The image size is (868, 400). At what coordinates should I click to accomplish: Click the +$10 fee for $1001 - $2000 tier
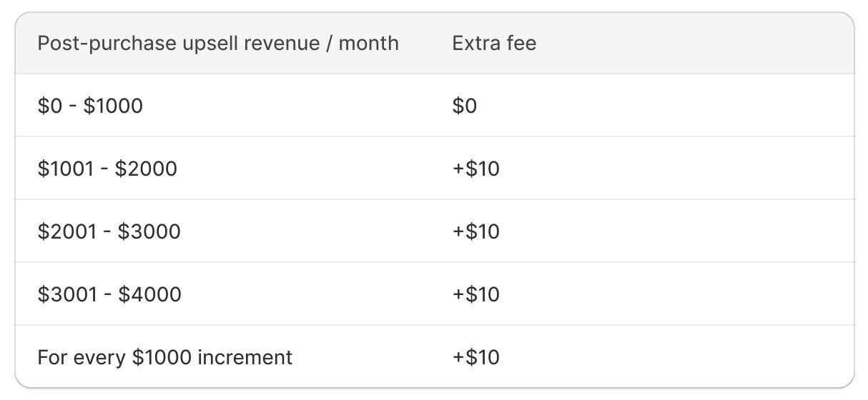[475, 169]
